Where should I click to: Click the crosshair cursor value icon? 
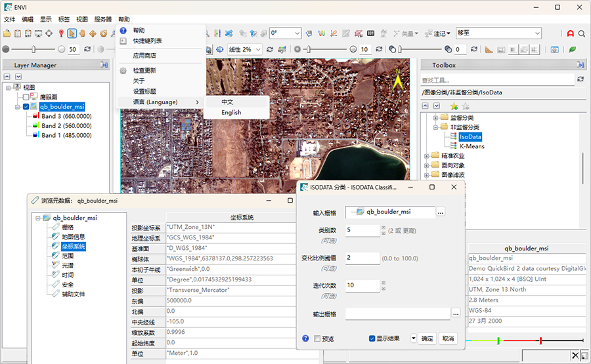(49, 33)
